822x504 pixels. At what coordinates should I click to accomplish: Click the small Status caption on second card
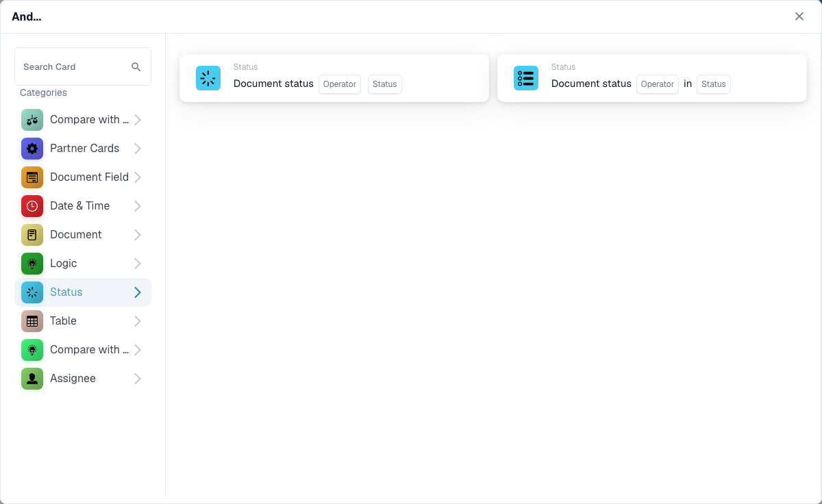pyautogui.click(x=563, y=67)
